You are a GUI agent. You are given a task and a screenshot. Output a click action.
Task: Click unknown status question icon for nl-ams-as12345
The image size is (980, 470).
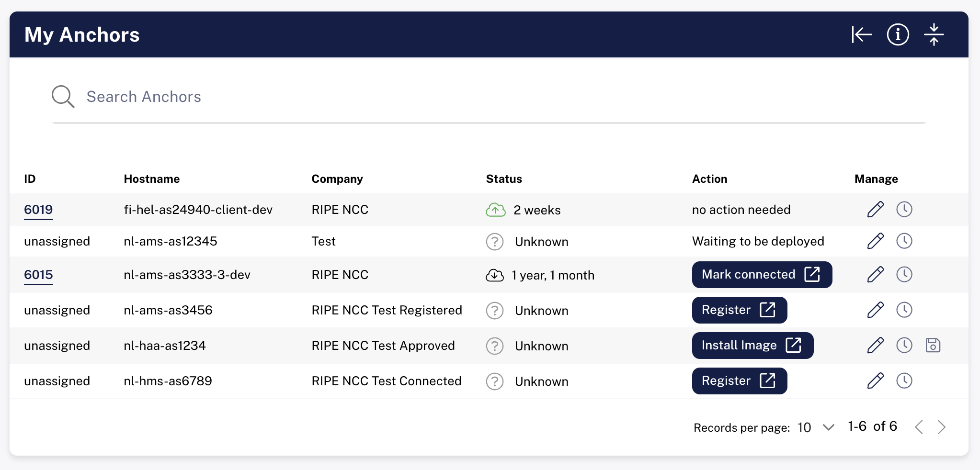(494, 242)
